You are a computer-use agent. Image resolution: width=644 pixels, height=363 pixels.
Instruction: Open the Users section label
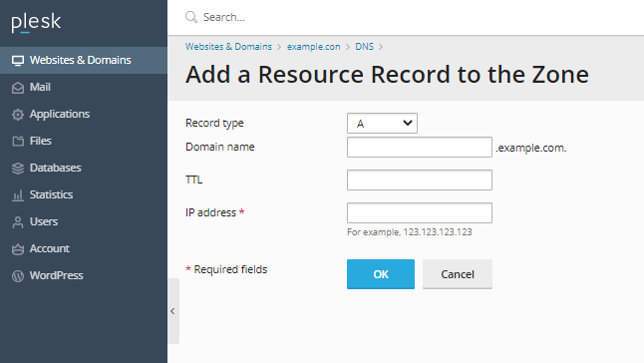point(44,221)
